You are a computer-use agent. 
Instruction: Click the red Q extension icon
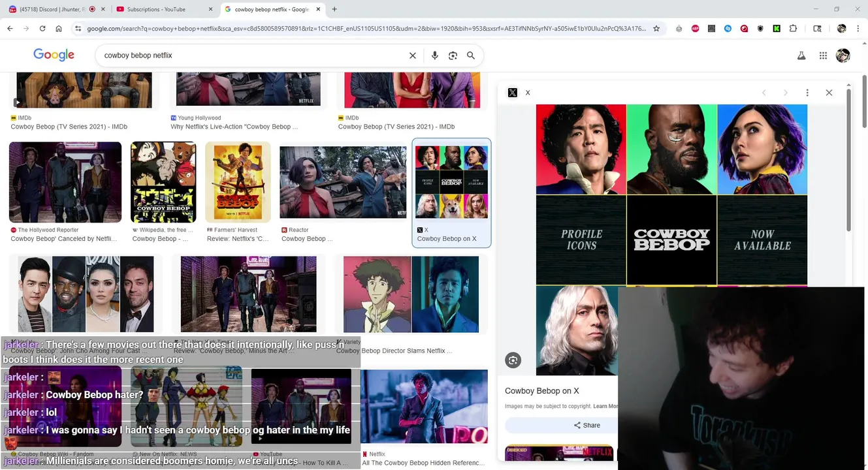coord(744,29)
